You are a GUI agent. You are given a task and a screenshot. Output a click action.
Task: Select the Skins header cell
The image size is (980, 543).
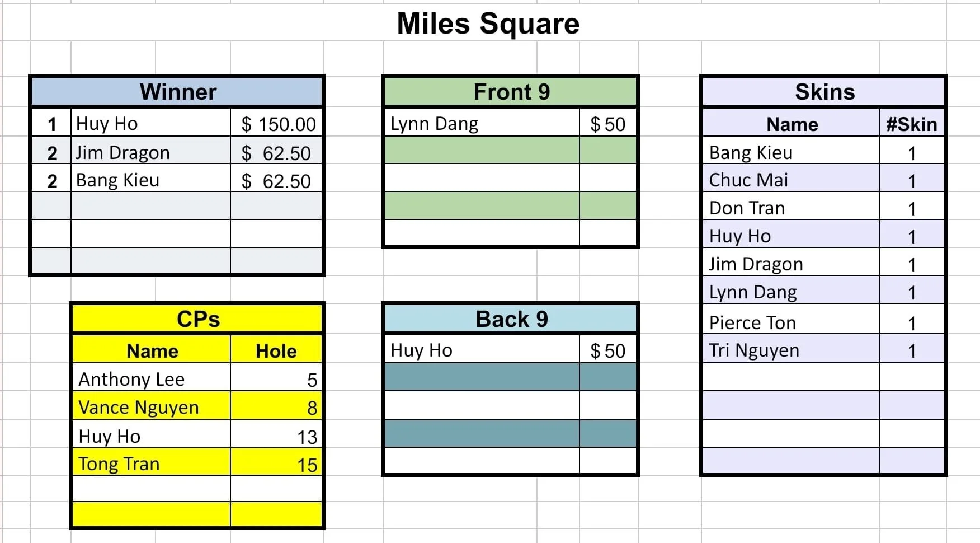tap(823, 92)
